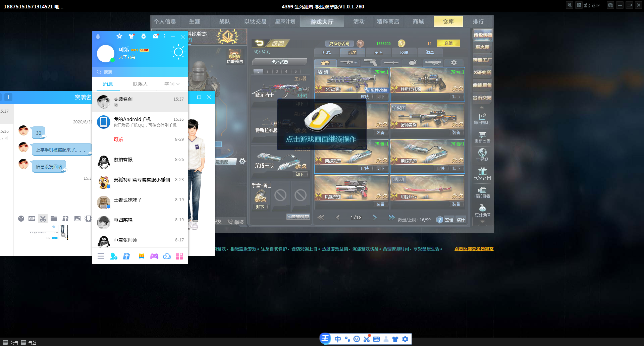The image size is (644, 346).
Task: Click the 充值 recharge button
Action: (448, 43)
